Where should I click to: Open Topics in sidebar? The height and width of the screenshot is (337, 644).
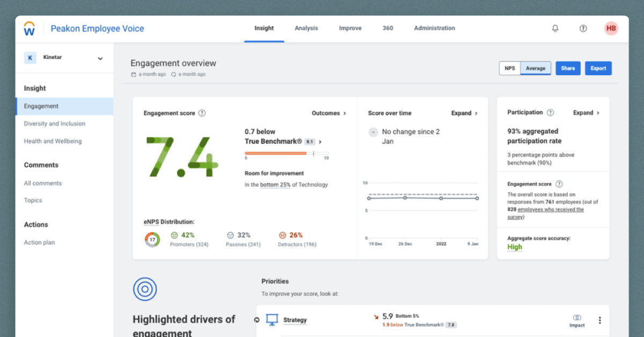[x=33, y=201]
